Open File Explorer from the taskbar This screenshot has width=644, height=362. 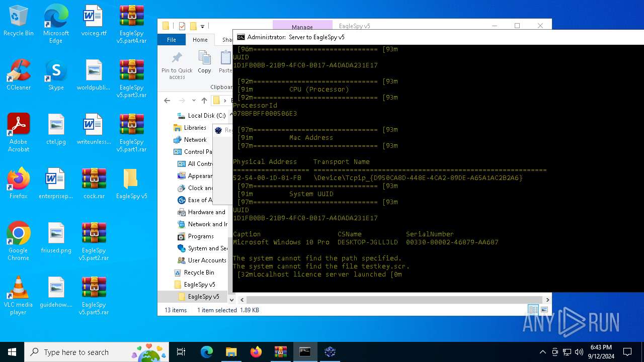pos(231,352)
